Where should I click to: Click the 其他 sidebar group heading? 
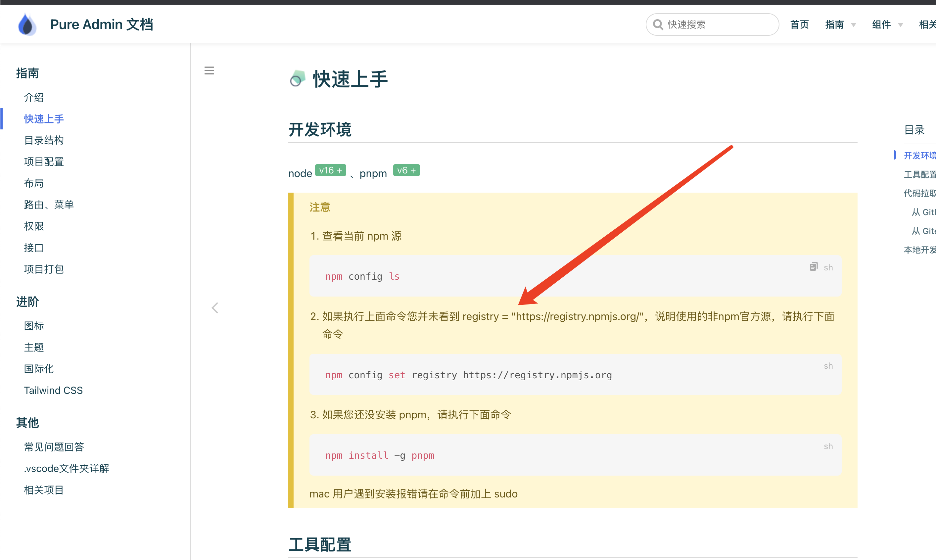coord(27,423)
